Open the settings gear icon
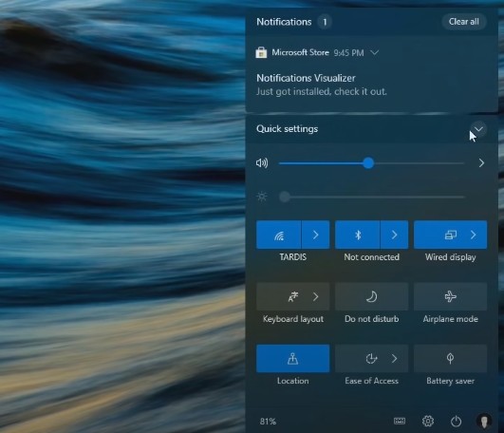The height and width of the screenshot is (433, 504). click(x=428, y=421)
